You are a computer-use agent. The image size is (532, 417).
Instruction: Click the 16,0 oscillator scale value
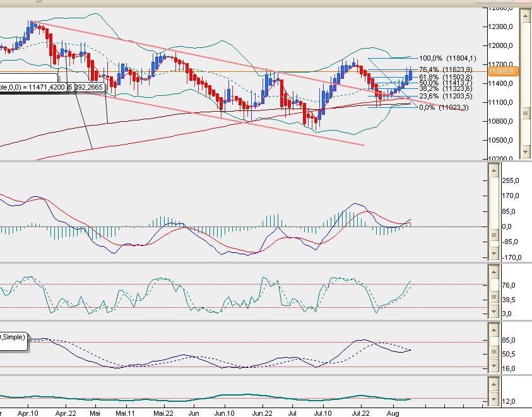[509, 368]
